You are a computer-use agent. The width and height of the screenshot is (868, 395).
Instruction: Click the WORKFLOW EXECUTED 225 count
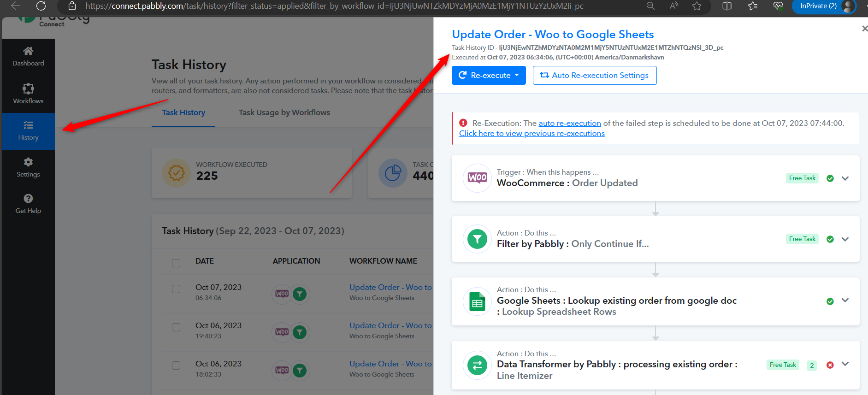point(207,176)
